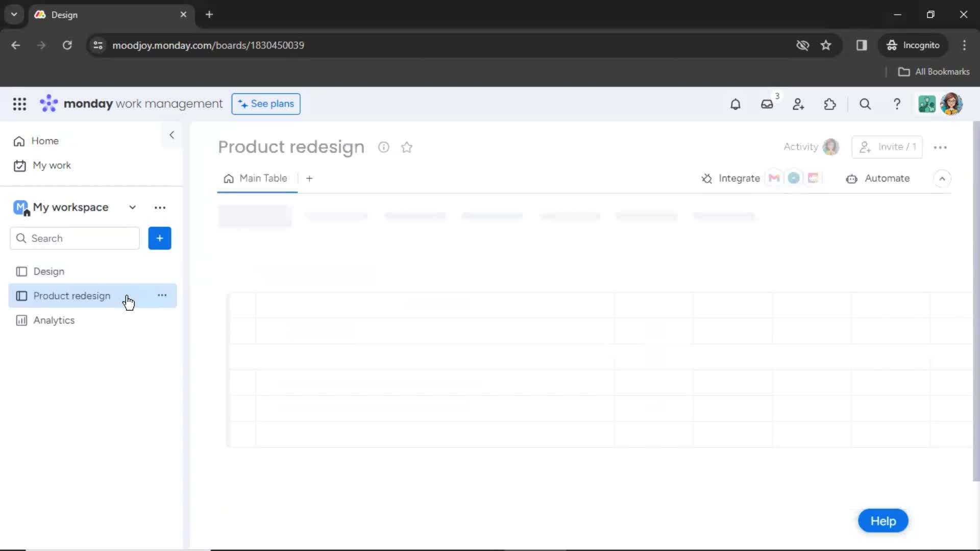Open the Activity user avatar

[x=830, y=146]
